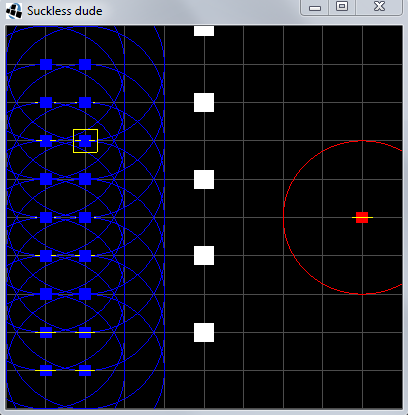Maximize the Suckless dude window
The height and width of the screenshot is (415, 408).
tap(342, 7)
